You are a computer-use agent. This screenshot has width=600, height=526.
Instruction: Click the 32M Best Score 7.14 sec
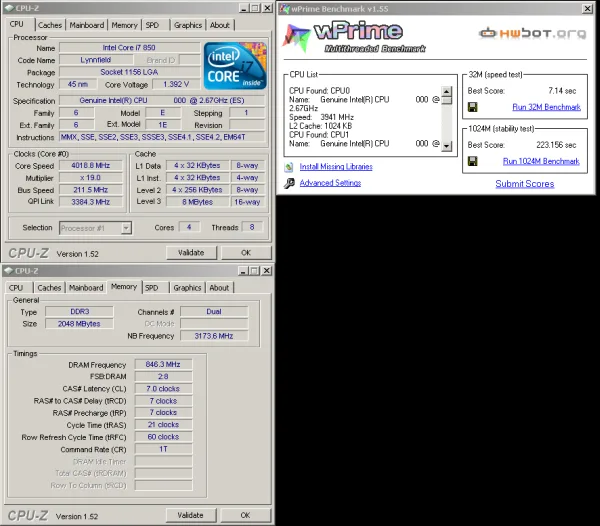(x=562, y=91)
